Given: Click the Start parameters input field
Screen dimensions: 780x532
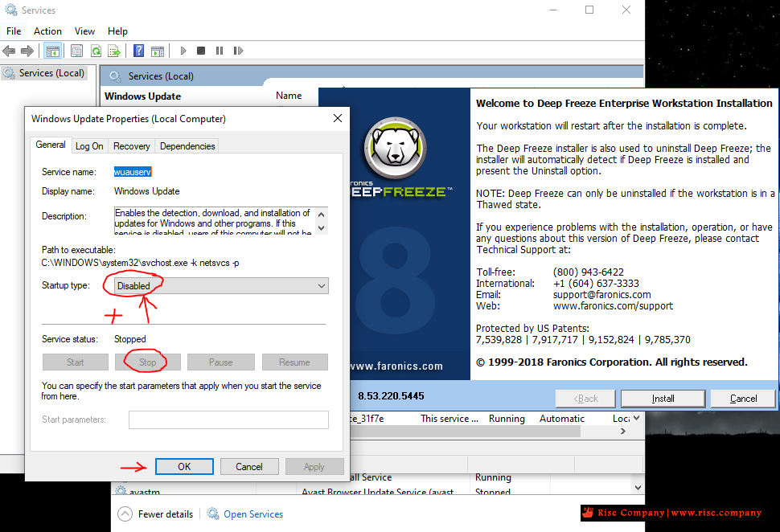Looking at the screenshot, I should [228, 419].
